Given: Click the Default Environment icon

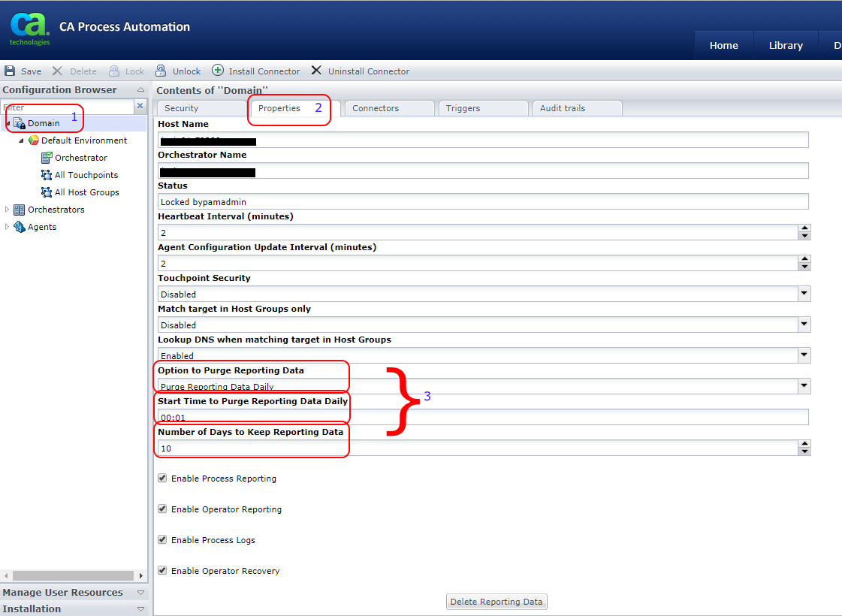Looking at the screenshot, I should tap(33, 140).
